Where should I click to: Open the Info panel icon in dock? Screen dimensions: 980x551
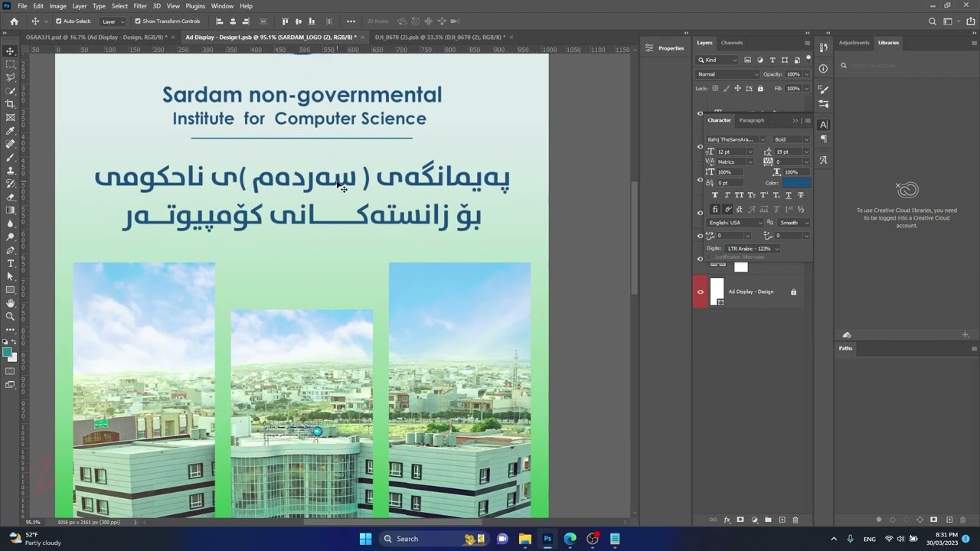[823, 68]
